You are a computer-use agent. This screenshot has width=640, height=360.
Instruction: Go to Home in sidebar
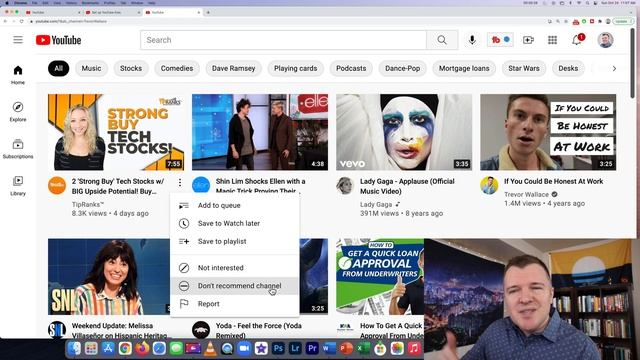point(18,75)
